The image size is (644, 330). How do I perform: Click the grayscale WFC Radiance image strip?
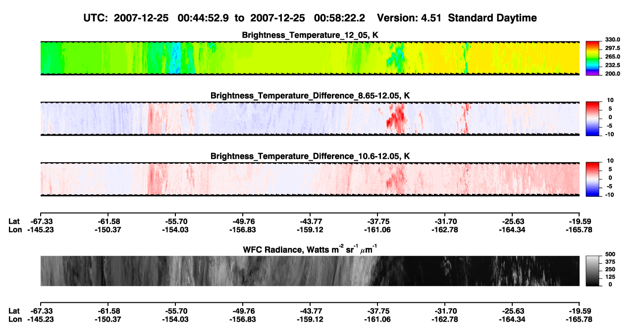click(310, 271)
